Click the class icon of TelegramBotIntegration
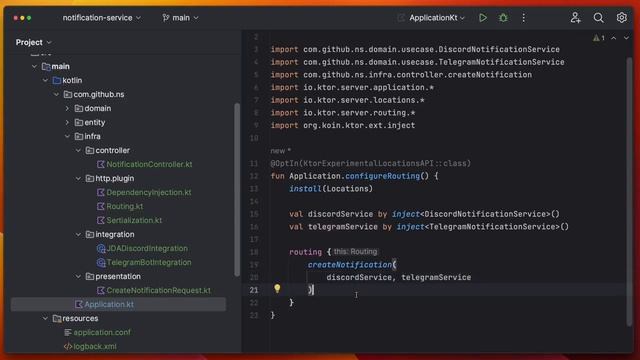The width and height of the screenshot is (640, 360). [x=101, y=262]
